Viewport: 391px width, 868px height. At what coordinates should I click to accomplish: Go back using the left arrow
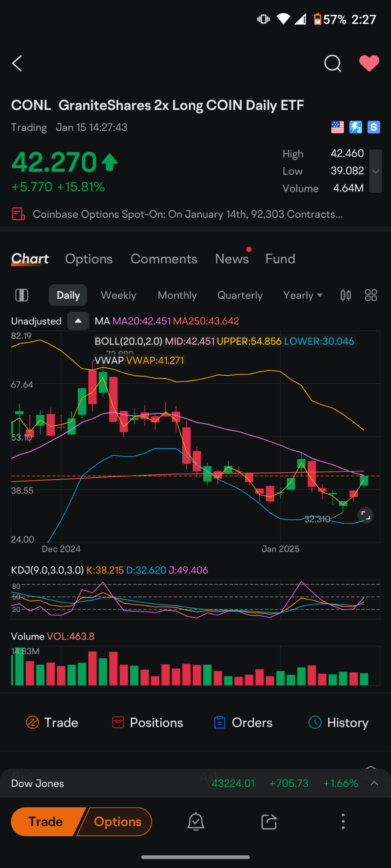pos(17,64)
